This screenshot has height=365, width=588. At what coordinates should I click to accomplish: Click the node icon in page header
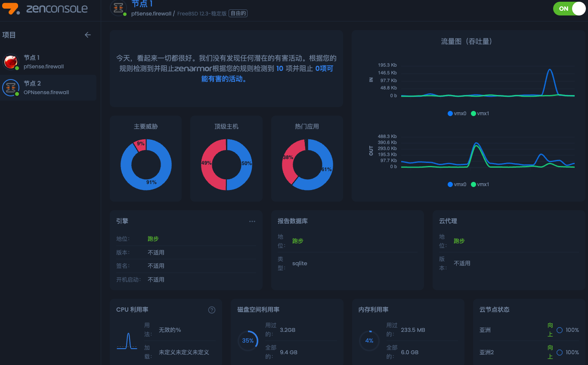[118, 8]
